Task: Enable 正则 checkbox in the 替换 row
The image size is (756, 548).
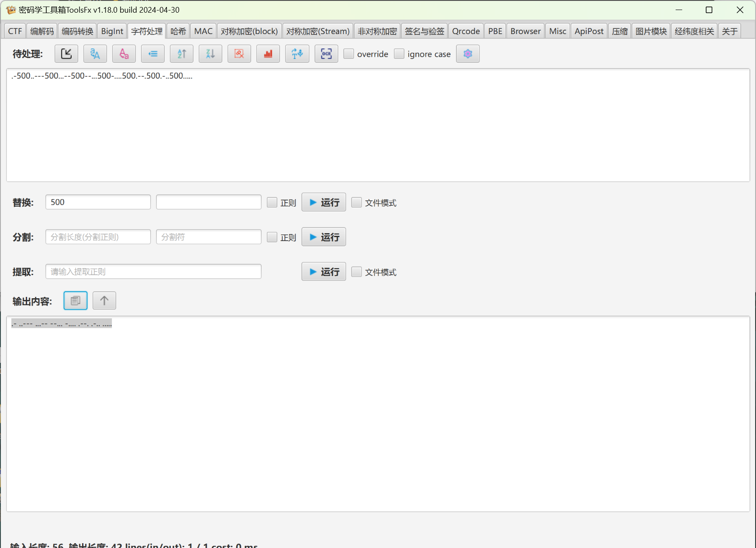Action: click(272, 202)
